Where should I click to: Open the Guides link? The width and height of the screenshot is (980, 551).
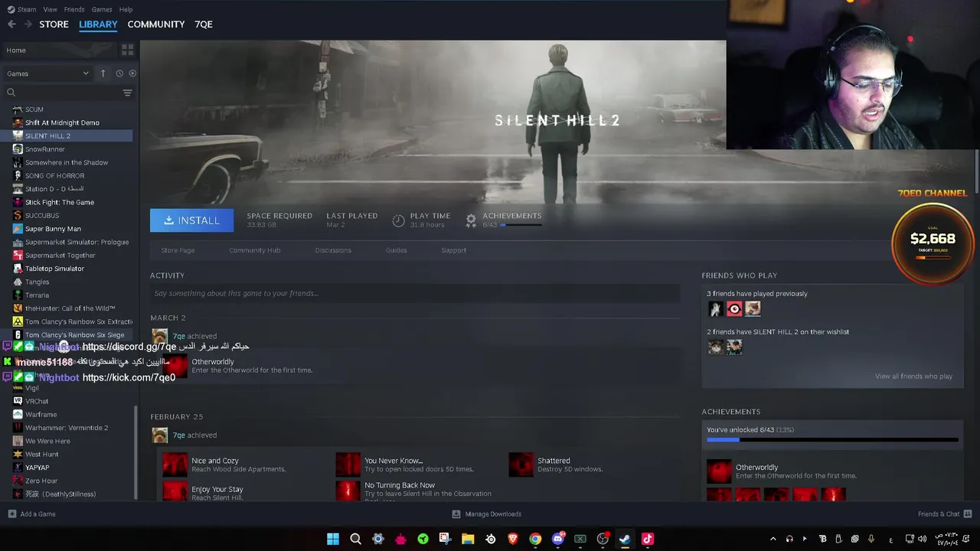[x=396, y=250]
